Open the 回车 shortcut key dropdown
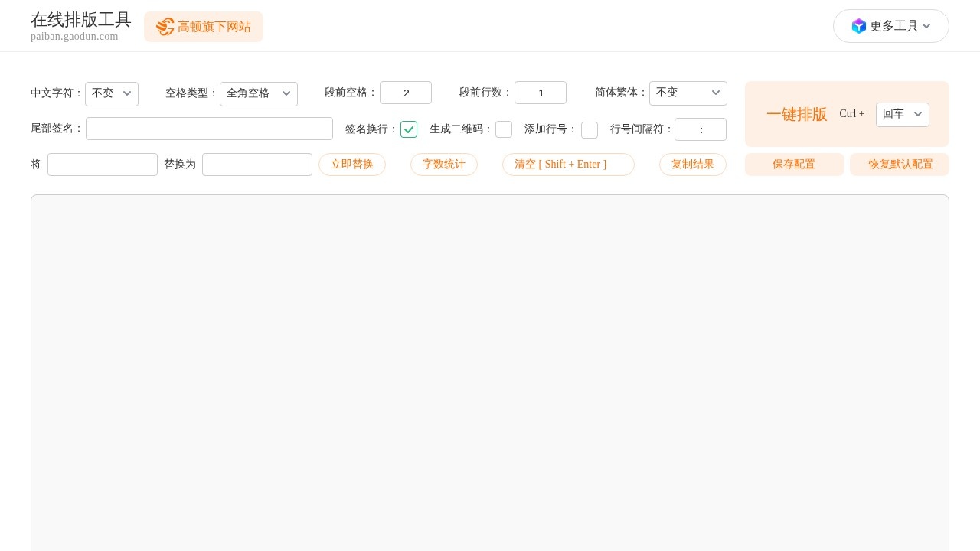This screenshot has width=980, height=551. [x=903, y=114]
